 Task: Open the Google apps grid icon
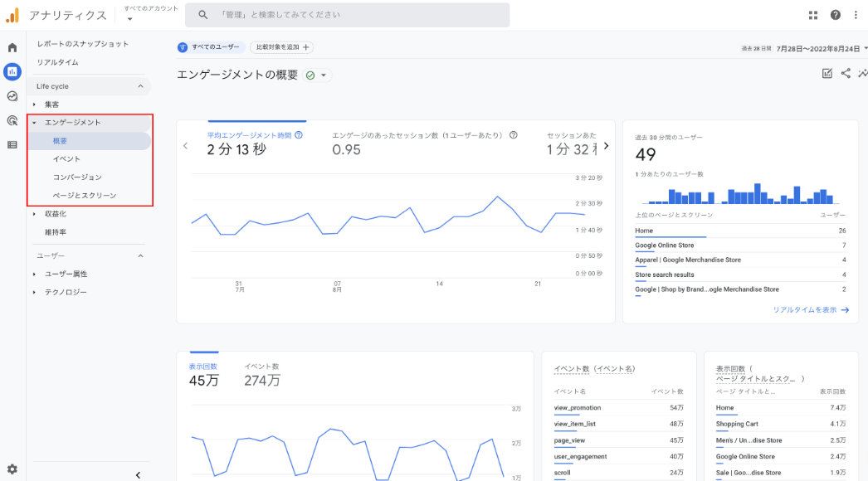tap(812, 15)
